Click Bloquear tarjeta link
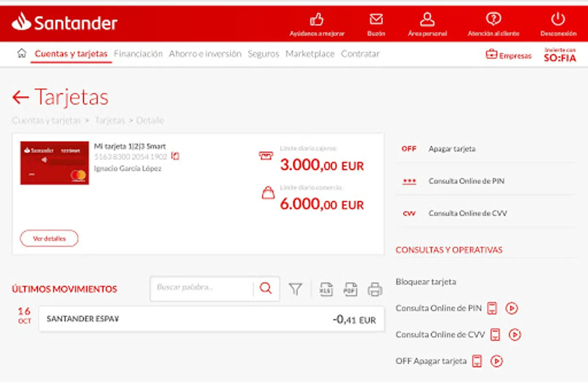The image size is (588, 382). (426, 282)
